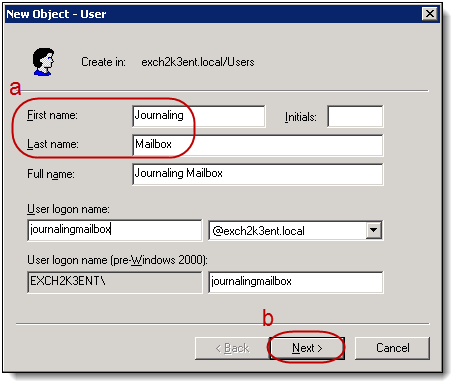Close the New Object - User dialog

[x=430, y=14]
